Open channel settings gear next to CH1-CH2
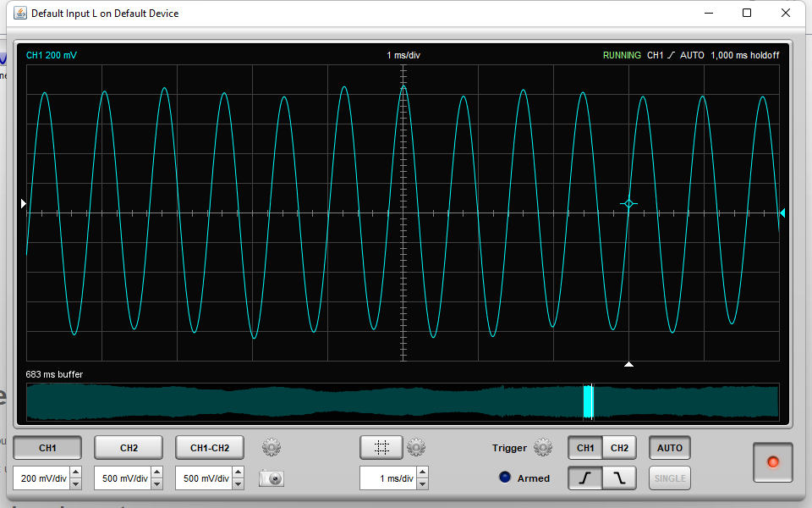Image resolution: width=812 pixels, height=508 pixels. [272, 447]
